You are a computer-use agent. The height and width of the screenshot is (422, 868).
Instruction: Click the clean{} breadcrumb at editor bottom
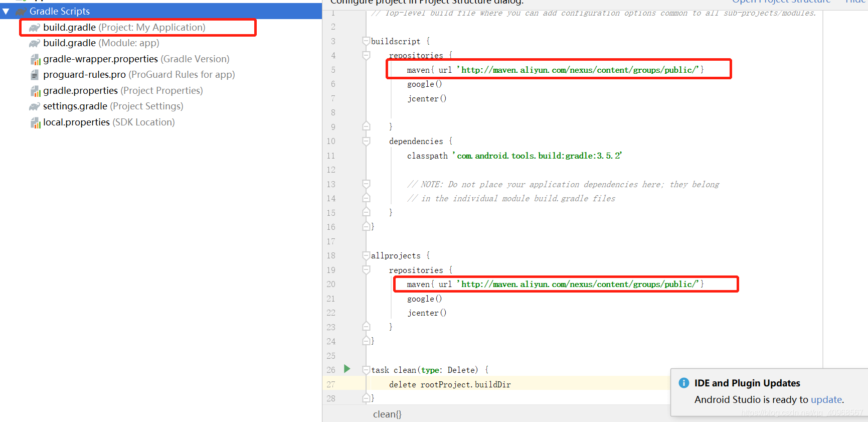(387, 414)
